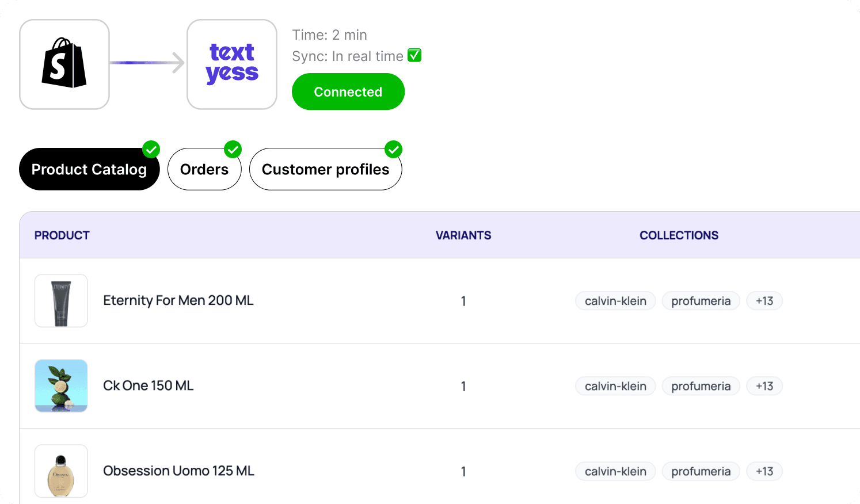Click green check badge on Orders

(233, 150)
